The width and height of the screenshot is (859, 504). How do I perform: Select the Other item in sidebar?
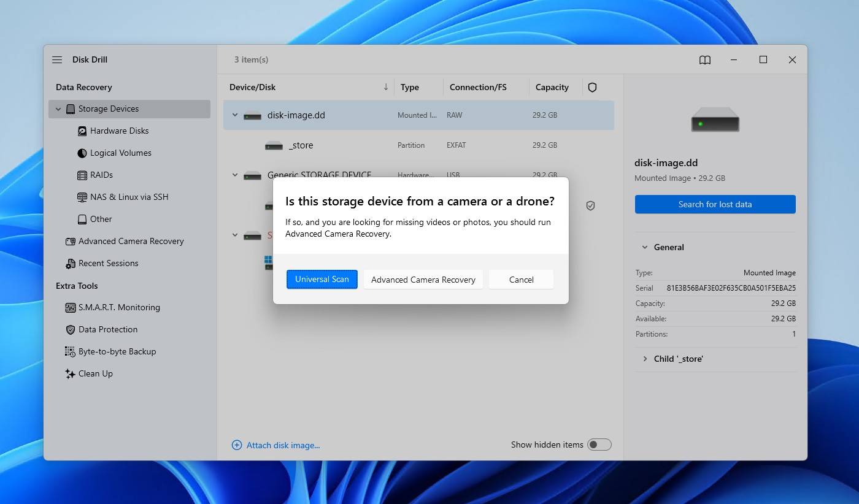pos(101,220)
